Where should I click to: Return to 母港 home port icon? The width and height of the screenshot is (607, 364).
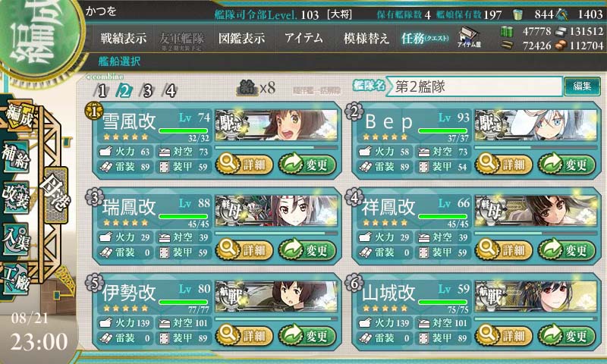pos(55,195)
